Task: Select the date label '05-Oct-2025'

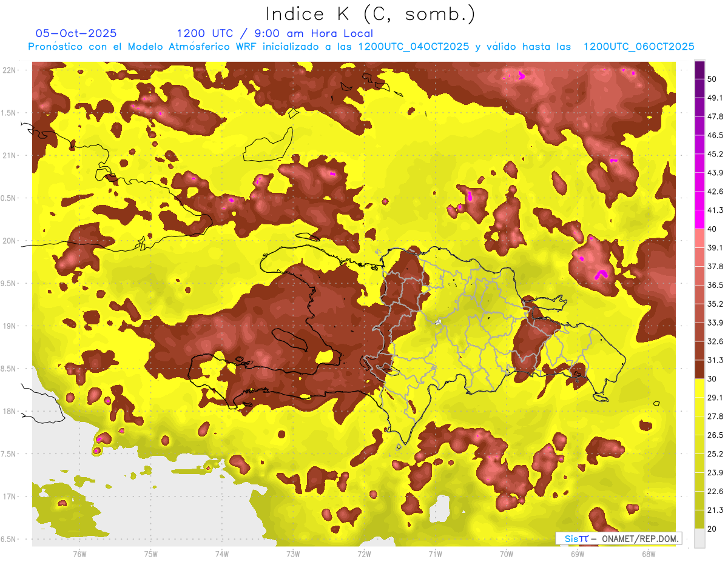Action: click(76, 33)
